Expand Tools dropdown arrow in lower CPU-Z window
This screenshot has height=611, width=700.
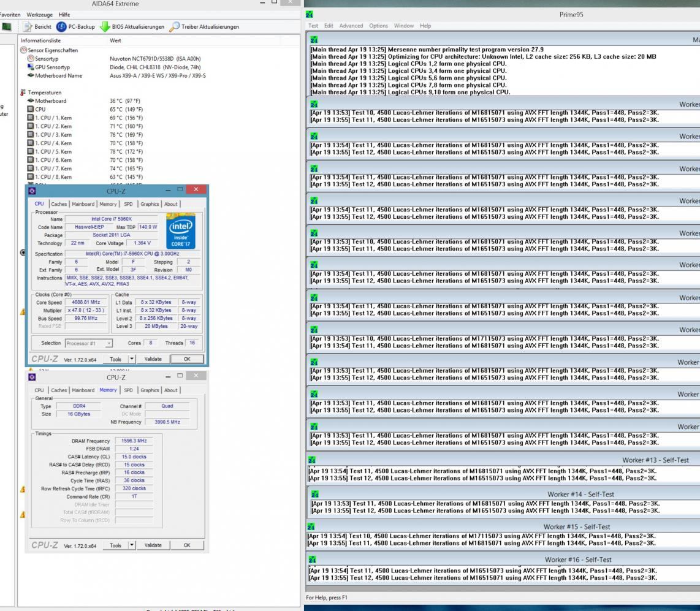[131, 545]
